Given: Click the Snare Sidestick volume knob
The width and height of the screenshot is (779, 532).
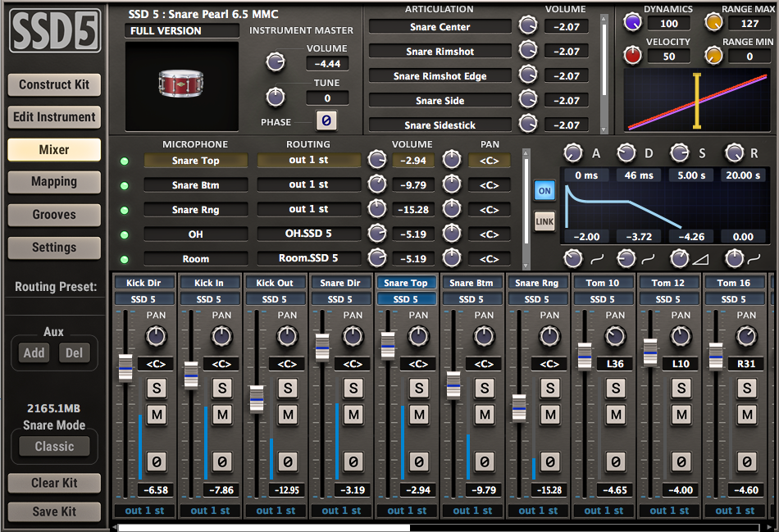Looking at the screenshot, I should click(x=528, y=123).
